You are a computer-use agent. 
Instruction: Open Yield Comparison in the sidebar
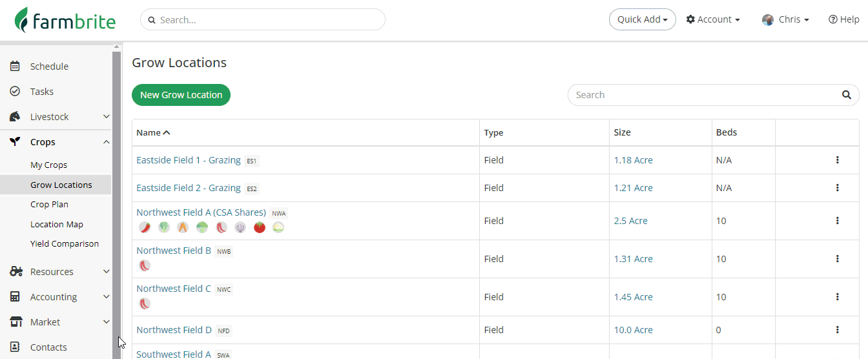point(65,243)
